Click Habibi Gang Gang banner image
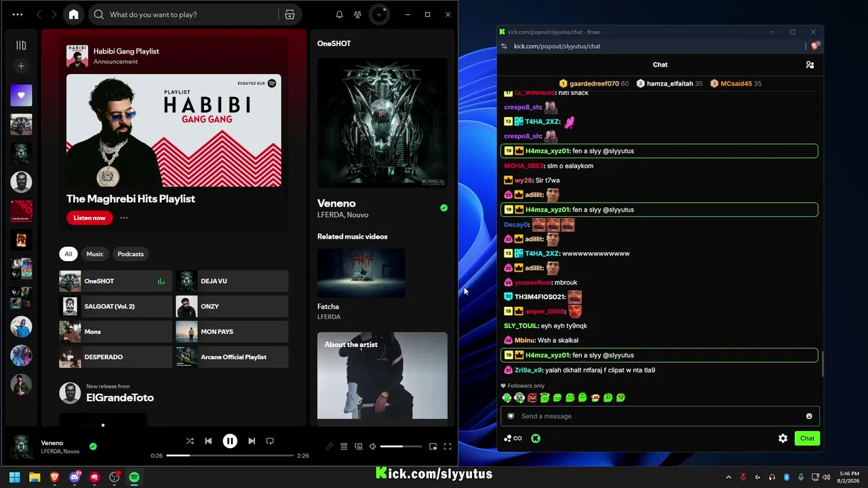The width and height of the screenshot is (868, 488). 174,130
